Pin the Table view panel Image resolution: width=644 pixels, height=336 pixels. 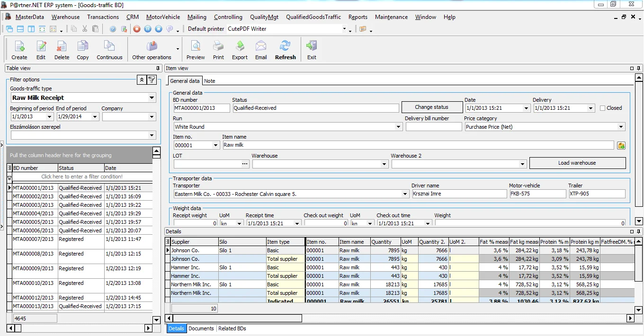158,69
